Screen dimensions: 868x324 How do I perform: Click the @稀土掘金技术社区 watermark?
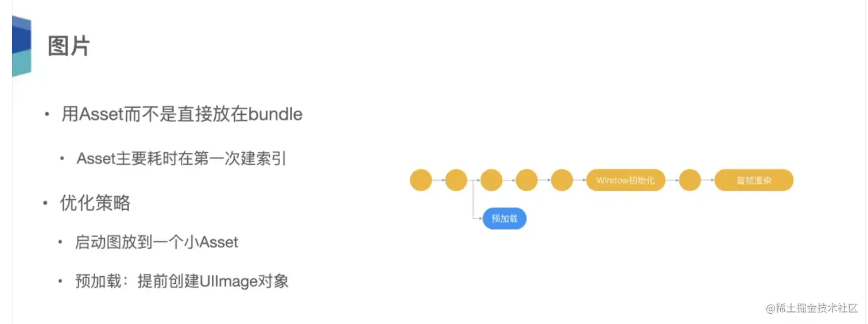[812, 308]
